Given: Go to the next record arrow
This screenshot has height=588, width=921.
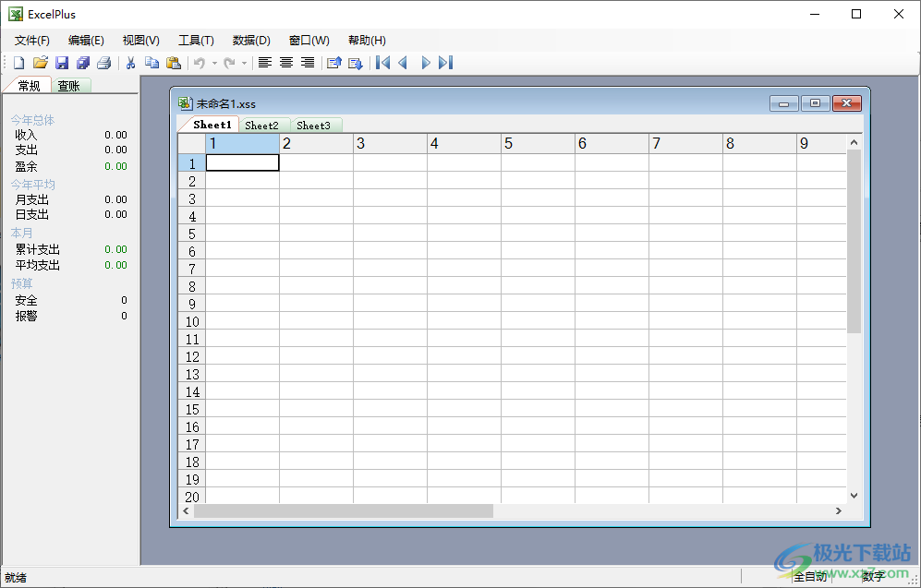Looking at the screenshot, I should click(x=426, y=62).
